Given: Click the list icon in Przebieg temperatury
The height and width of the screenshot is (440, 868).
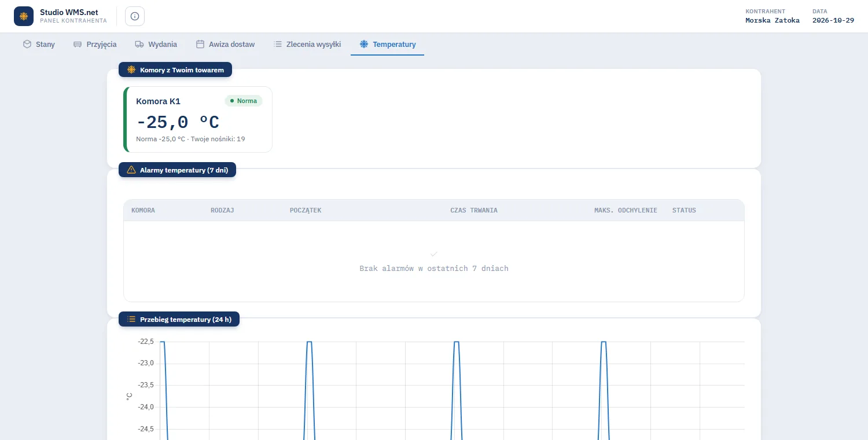Looking at the screenshot, I should (131, 319).
